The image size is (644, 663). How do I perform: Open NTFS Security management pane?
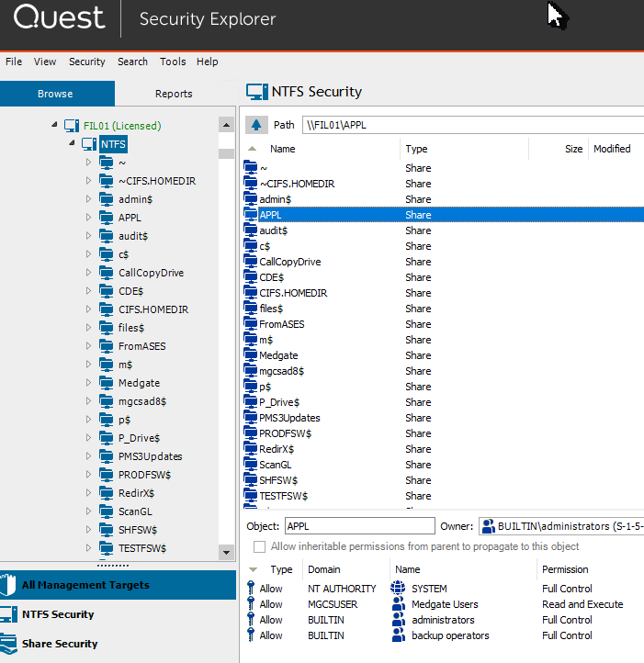[58, 614]
